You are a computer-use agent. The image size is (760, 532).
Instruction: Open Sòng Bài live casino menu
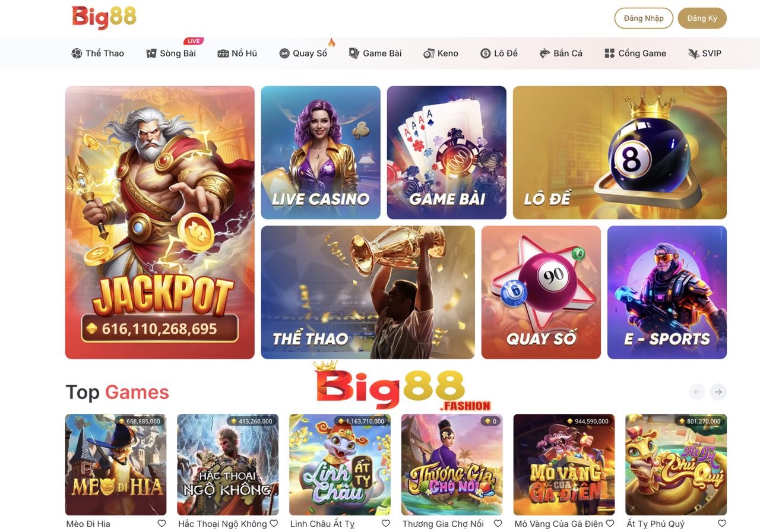[x=171, y=53]
